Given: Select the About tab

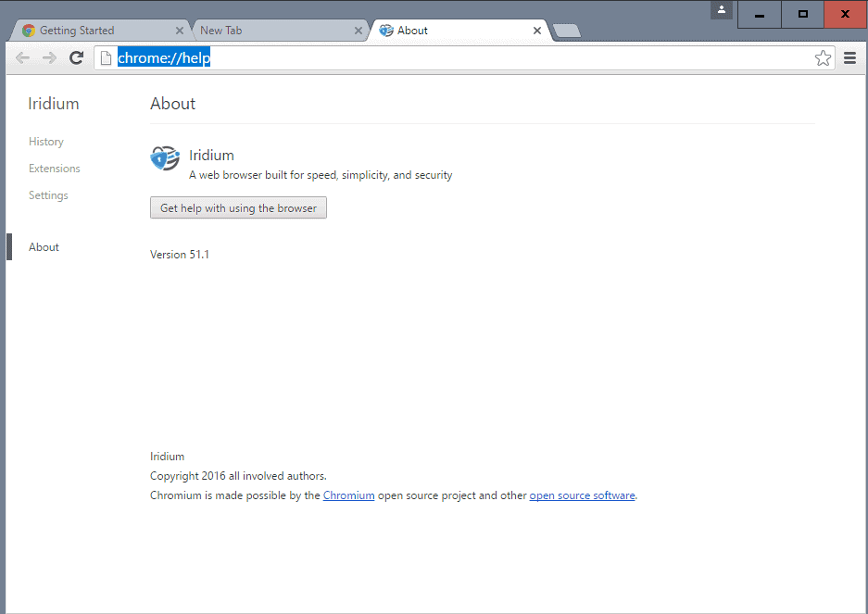Looking at the screenshot, I should click(459, 31).
